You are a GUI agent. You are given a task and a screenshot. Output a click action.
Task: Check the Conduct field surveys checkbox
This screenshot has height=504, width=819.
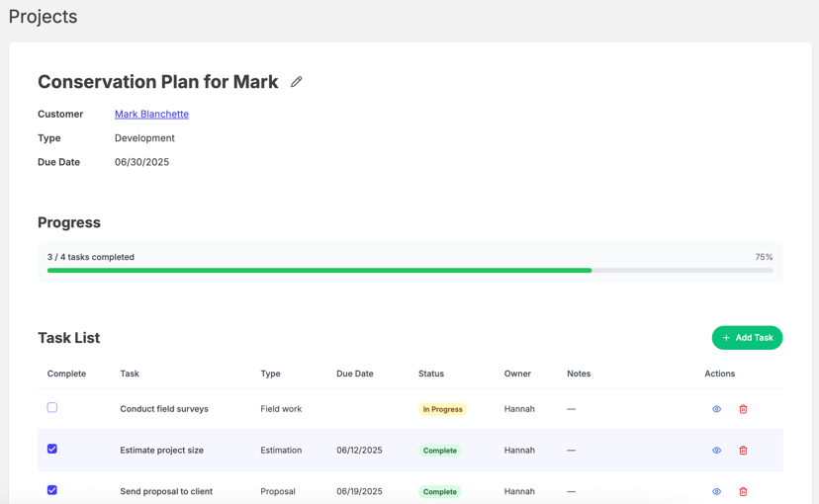click(52, 407)
